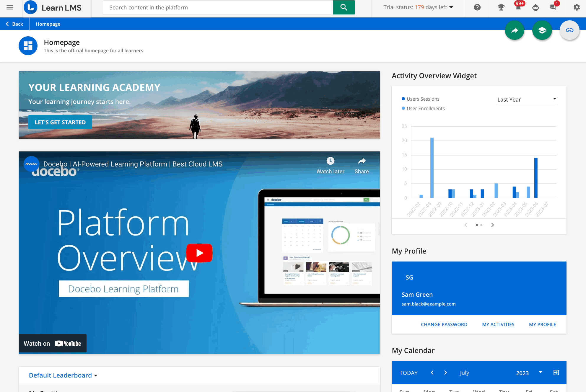Open the 2023 calendar year dropdown
The height and width of the screenshot is (392, 586).
click(x=529, y=373)
